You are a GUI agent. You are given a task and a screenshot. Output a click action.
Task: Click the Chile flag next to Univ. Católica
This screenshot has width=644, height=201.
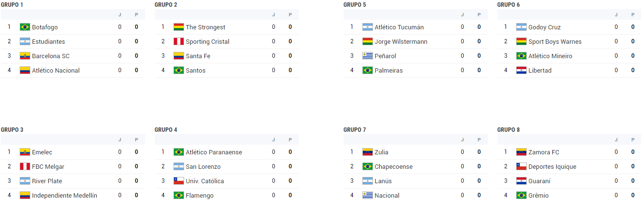coord(178,181)
